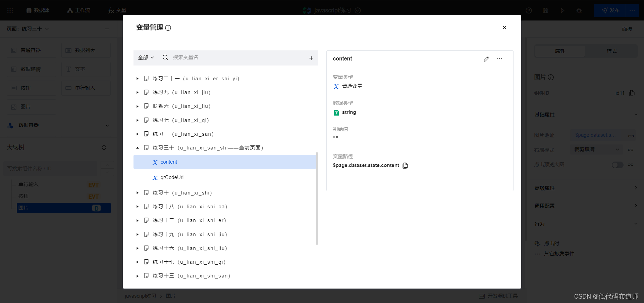The image size is (644, 303).
Task: Open 数据源 in top menu
Action: pyautogui.click(x=38, y=10)
